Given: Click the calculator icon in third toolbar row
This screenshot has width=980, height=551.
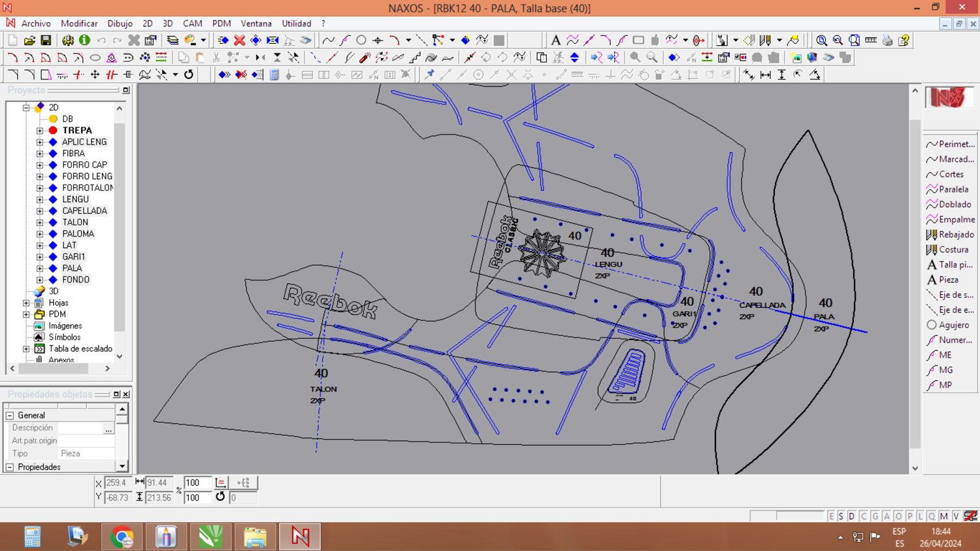Looking at the screenshot, I should (x=274, y=75).
